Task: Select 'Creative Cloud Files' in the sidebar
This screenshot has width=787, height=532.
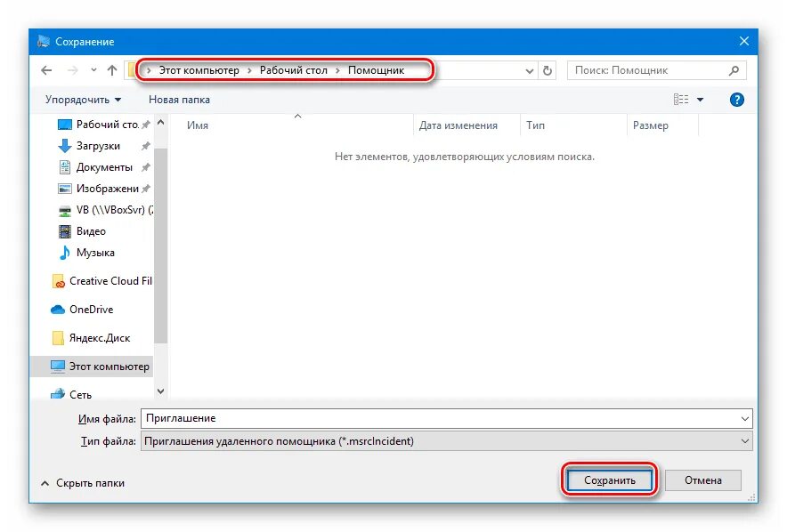Action: point(101,281)
